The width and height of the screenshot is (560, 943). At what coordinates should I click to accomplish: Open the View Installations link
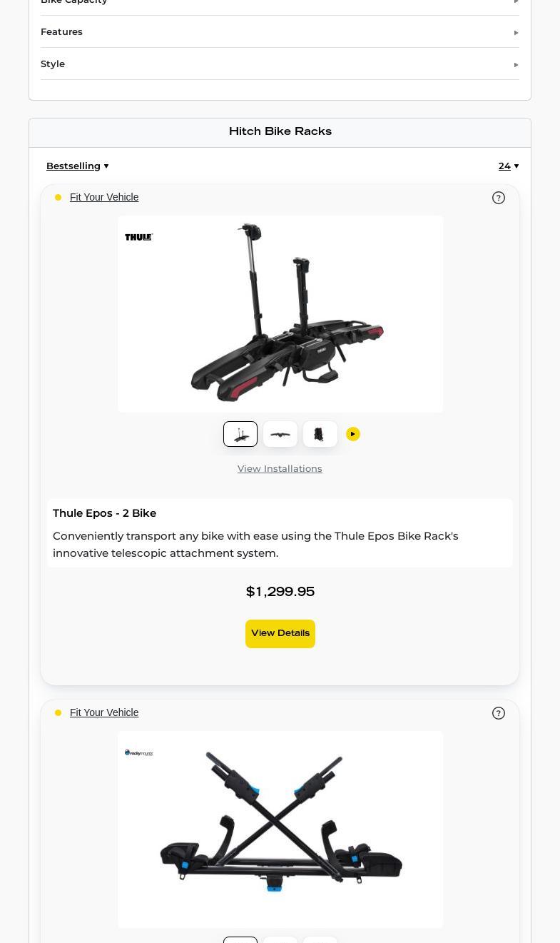(x=280, y=469)
